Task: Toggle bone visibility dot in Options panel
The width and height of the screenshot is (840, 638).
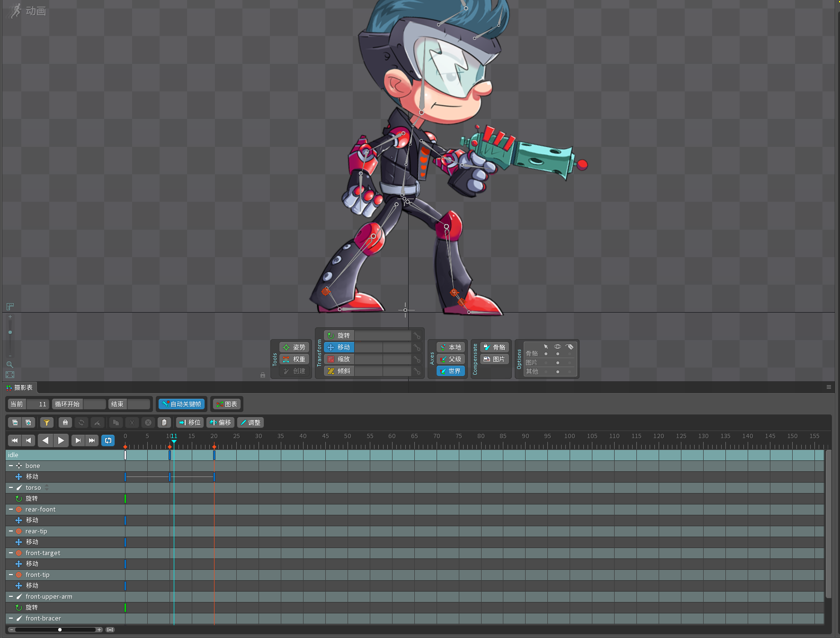Action: pyautogui.click(x=557, y=354)
